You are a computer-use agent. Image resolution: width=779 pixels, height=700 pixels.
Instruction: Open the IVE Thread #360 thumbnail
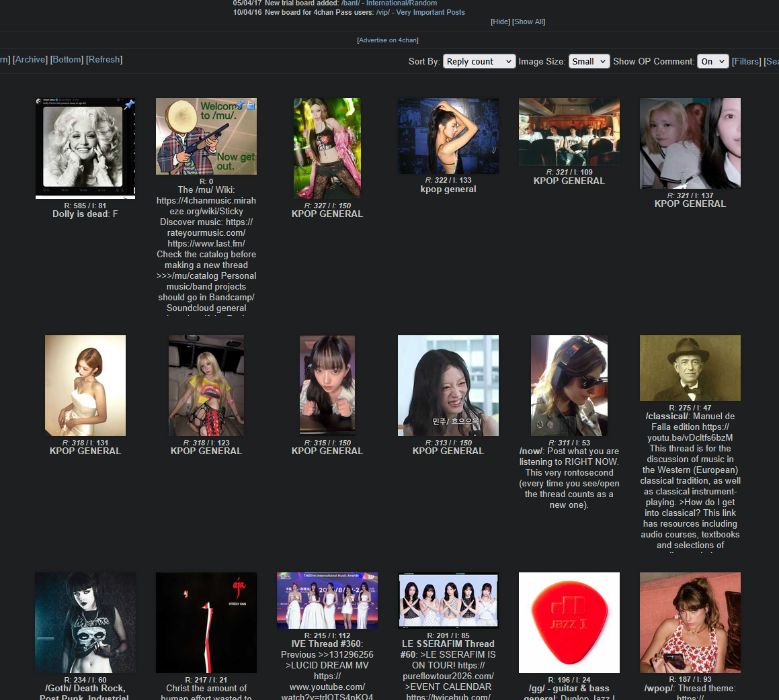click(327, 600)
